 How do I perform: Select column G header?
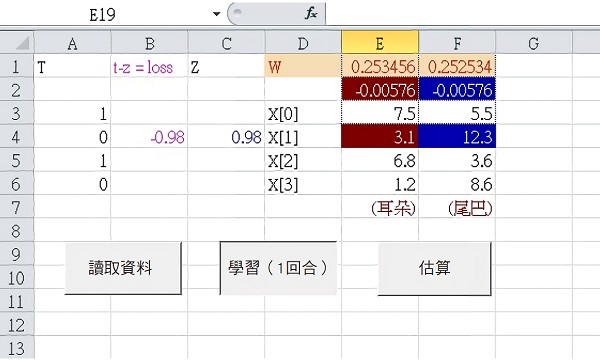pos(534,42)
